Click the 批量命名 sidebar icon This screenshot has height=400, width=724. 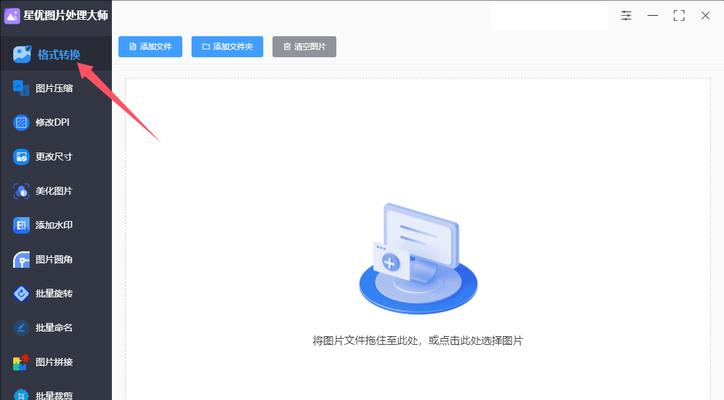(21, 327)
